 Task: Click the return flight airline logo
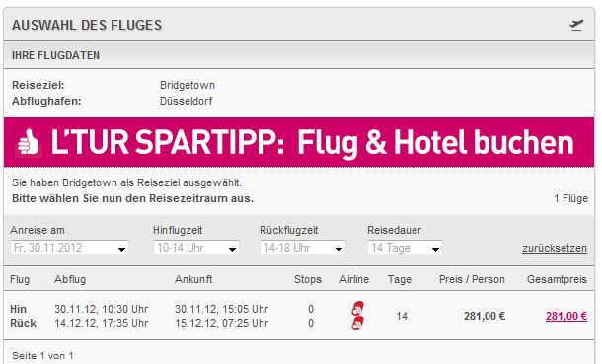[x=358, y=323]
